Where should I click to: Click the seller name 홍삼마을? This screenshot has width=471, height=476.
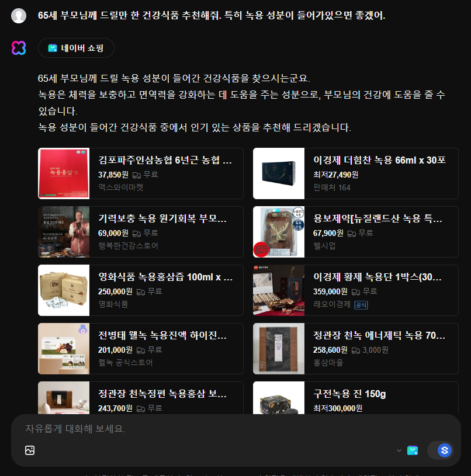tap(328, 363)
